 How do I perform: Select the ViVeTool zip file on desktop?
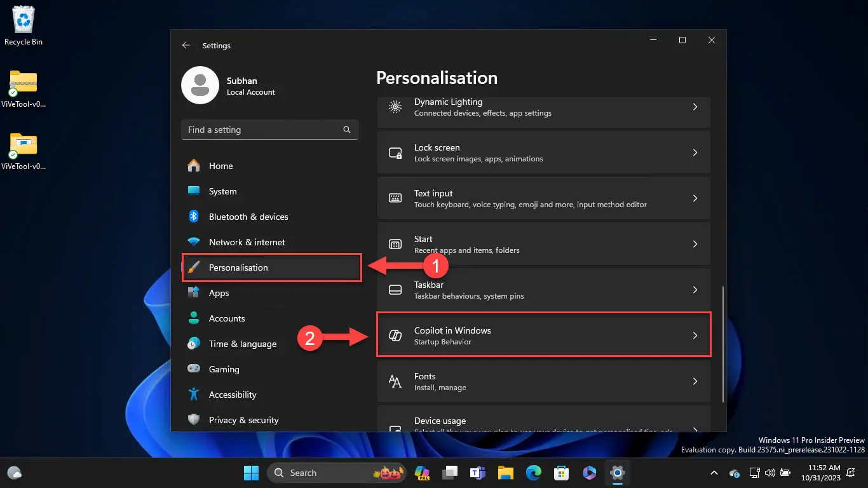point(24,88)
